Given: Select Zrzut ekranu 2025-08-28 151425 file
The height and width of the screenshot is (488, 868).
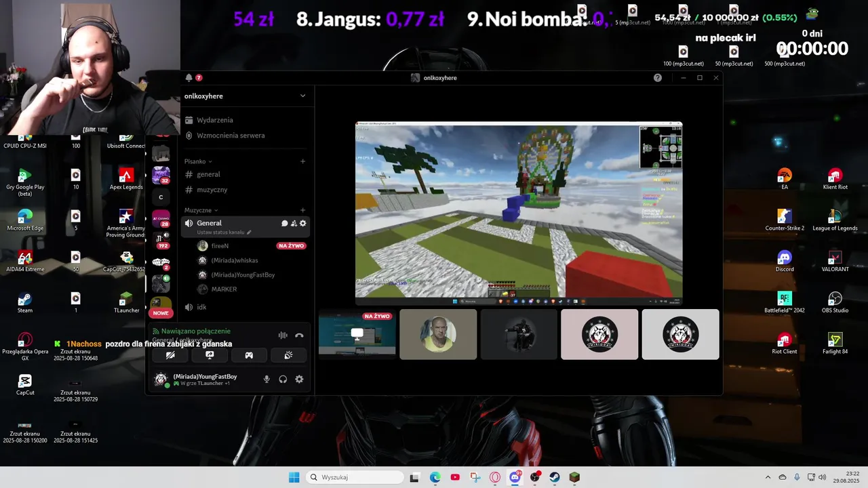Looking at the screenshot, I should [x=76, y=431].
